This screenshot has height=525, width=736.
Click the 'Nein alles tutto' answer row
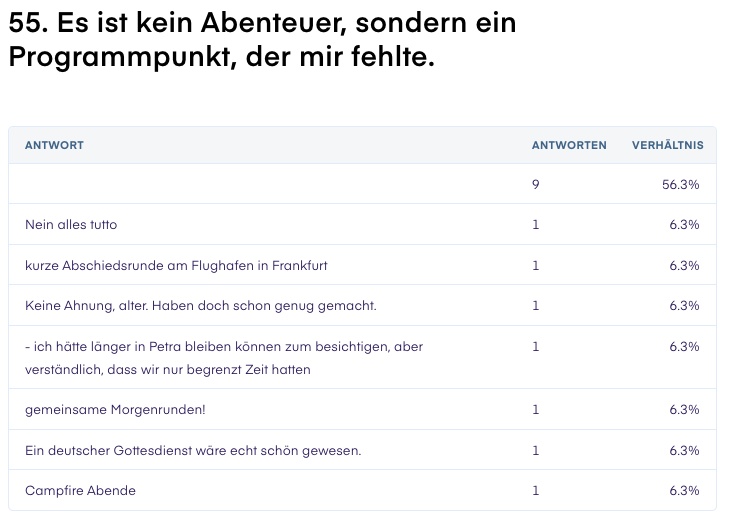pyautogui.click(x=362, y=224)
